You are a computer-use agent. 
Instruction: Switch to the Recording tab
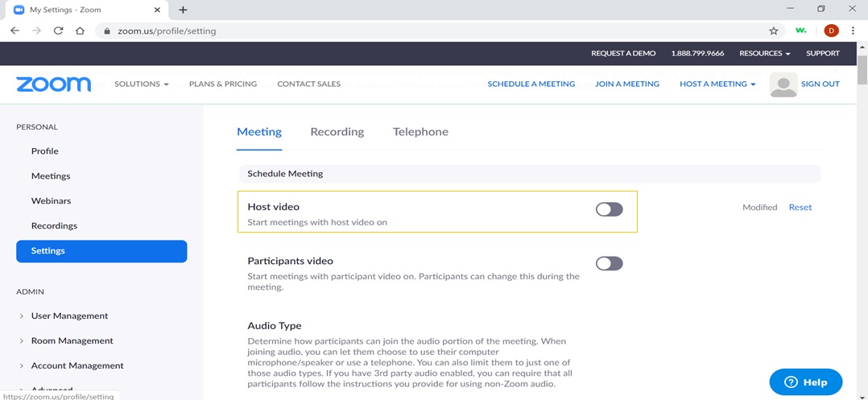pos(337,132)
